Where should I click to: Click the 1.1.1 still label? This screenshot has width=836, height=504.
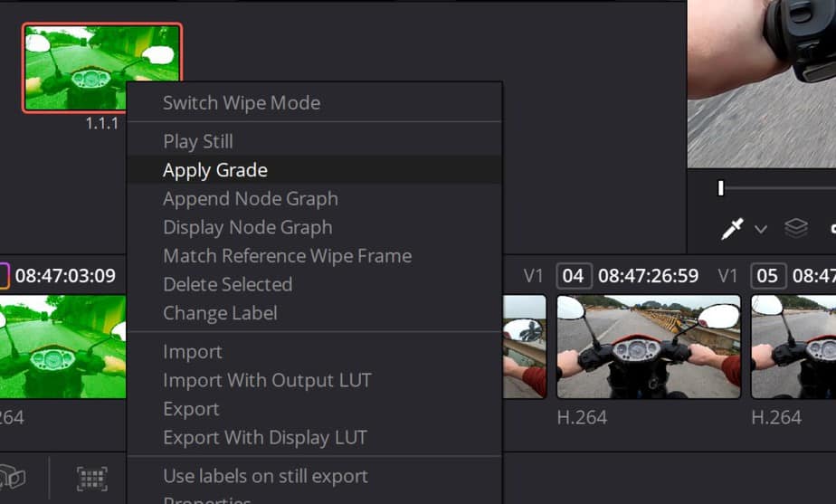tap(102, 124)
